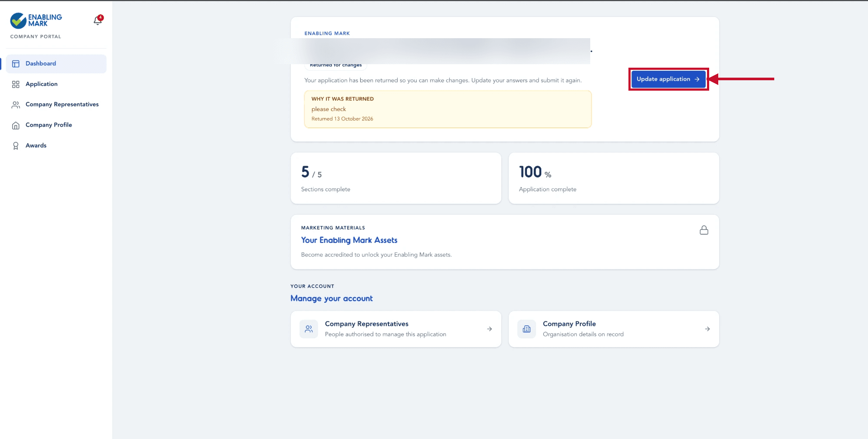Click the 'please check' return reason
This screenshot has width=868, height=439.
(329, 109)
